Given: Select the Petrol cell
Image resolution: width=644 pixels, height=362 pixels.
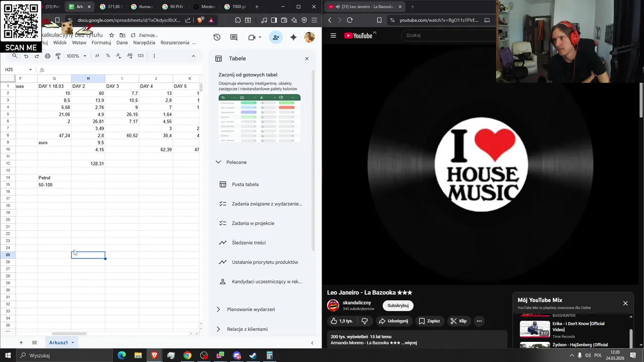Looking at the screenshot, I should pyautogui.click(x=54, y=178).
